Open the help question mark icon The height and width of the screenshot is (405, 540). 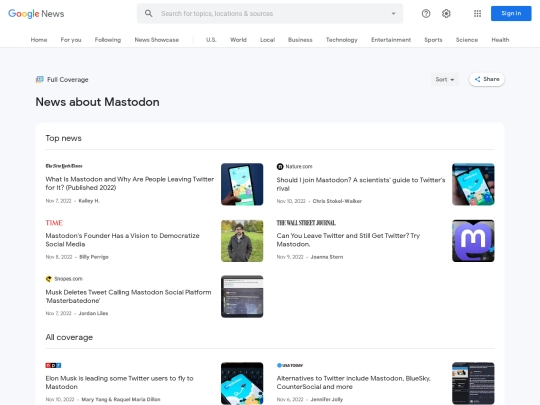[x=426, y=13]
